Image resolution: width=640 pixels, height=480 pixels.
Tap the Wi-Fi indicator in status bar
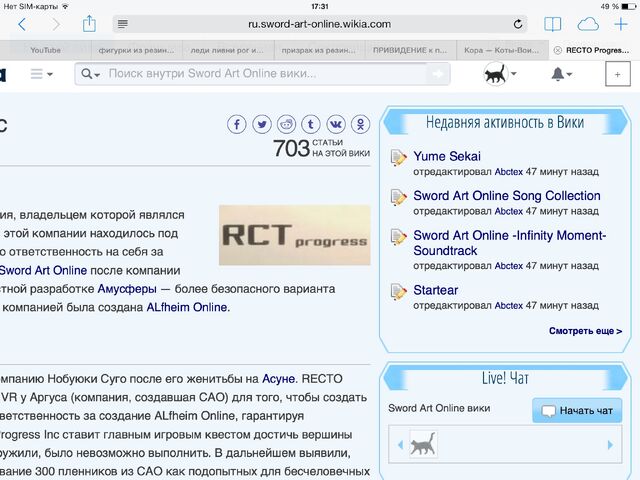[x=64, y=7]
